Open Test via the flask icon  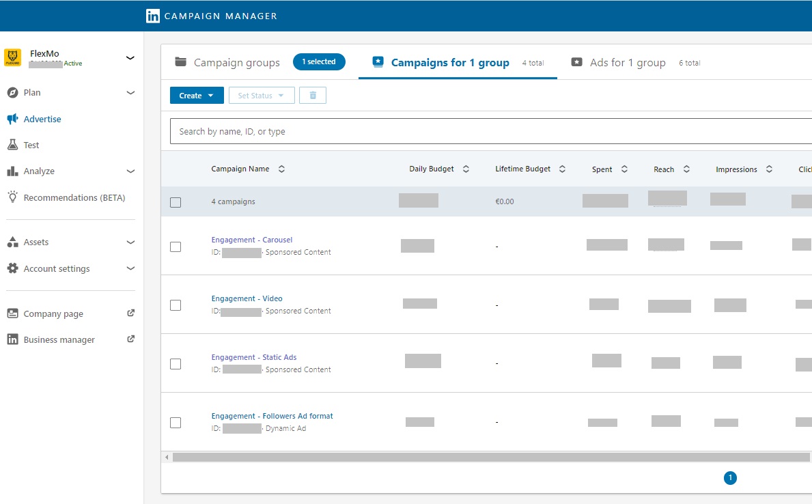[12, 145]
